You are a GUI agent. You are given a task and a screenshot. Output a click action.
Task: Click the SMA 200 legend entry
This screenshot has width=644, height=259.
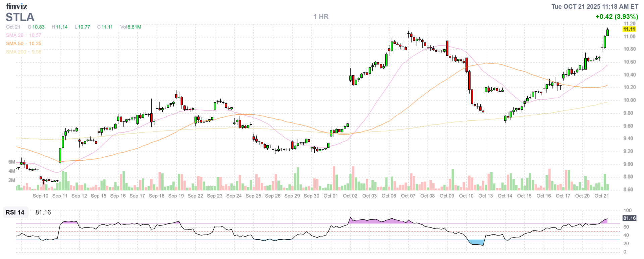(x=23, y=52)
